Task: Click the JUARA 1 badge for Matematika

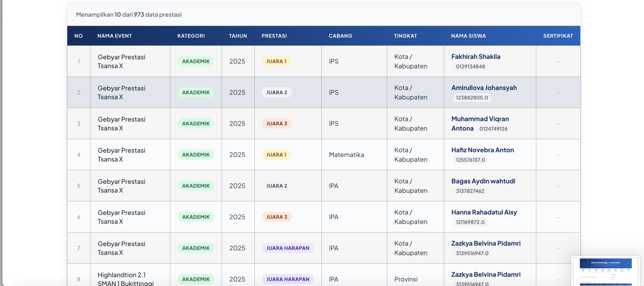Action: point(276,155)
